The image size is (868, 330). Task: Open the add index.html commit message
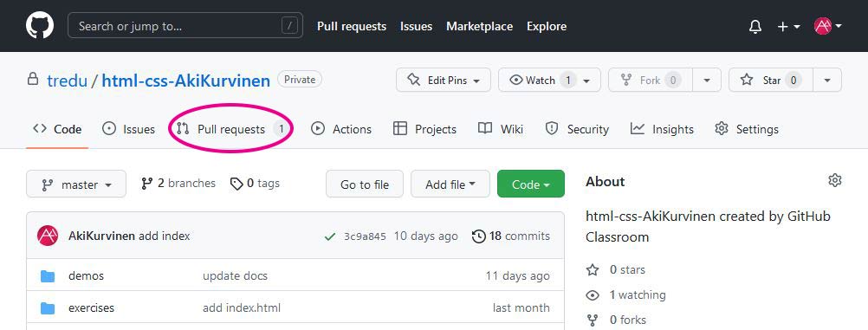click(242, 307)
